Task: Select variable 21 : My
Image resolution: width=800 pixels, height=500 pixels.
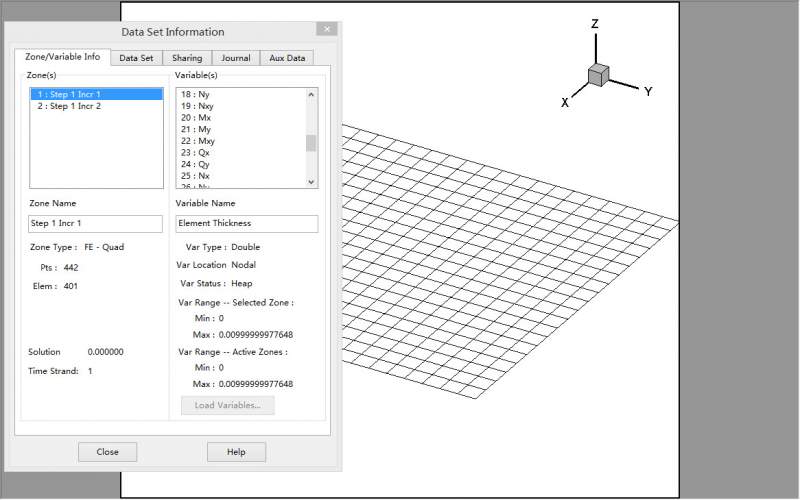Action: coord(241,130)
